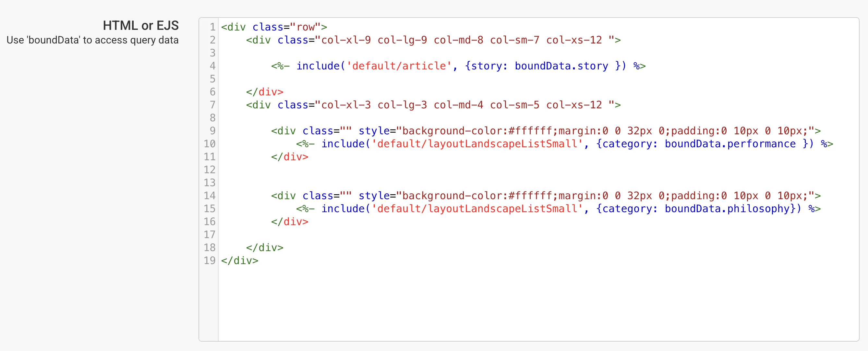Click the 'HTML or EJS' field label
Screen dimensions: 868x351
[x=140, y=26]
